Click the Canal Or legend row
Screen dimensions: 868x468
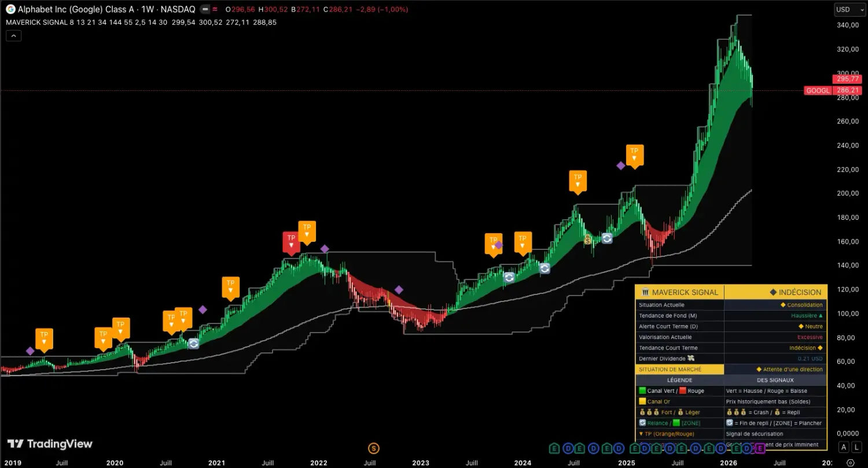click(x=680, y=401)
